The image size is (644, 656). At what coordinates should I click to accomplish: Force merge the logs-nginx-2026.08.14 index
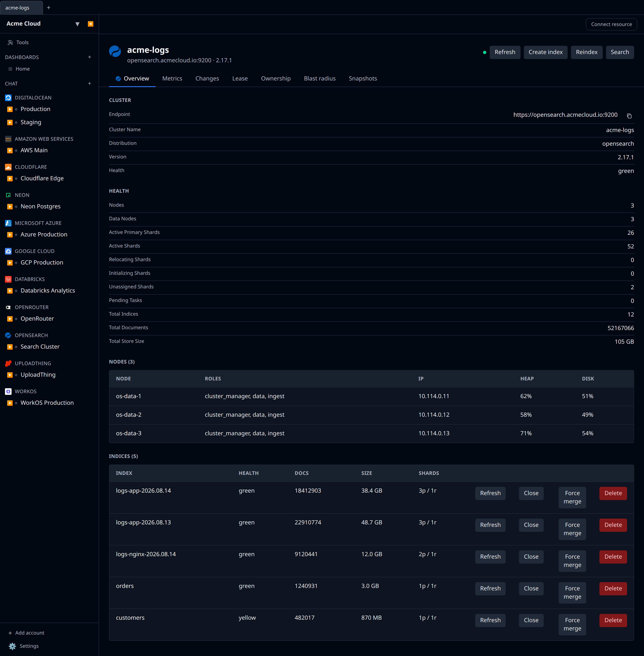click(x=572, y=561)
